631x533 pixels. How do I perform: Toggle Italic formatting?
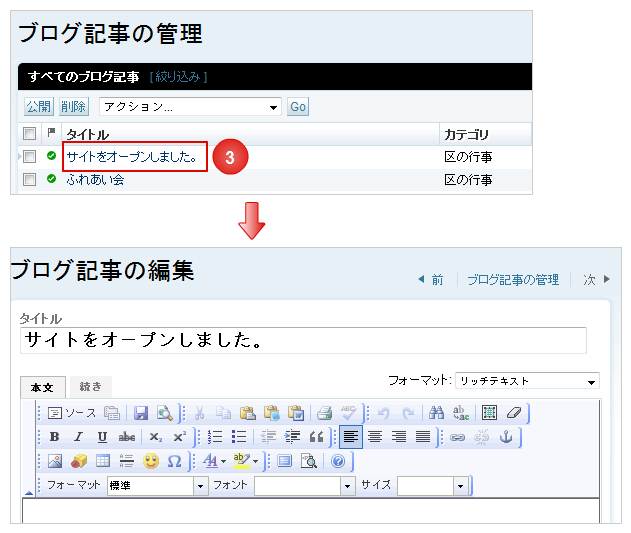78,437
